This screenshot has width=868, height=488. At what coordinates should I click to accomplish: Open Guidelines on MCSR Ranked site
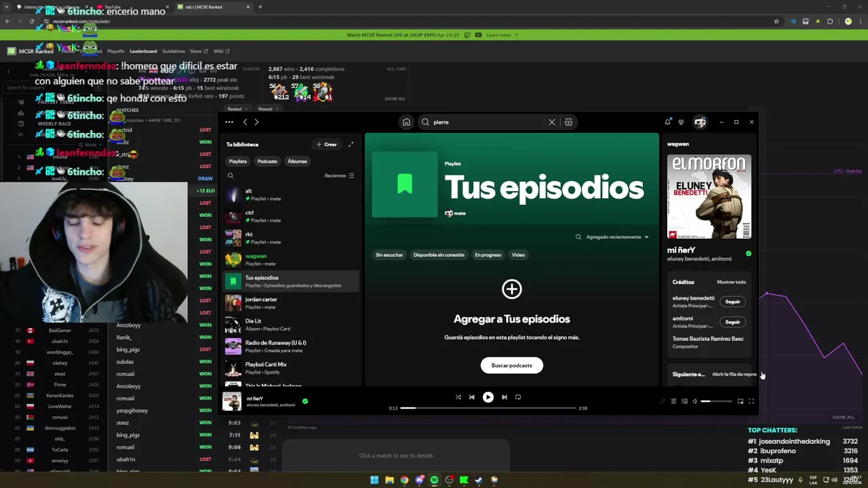point(174,51)
